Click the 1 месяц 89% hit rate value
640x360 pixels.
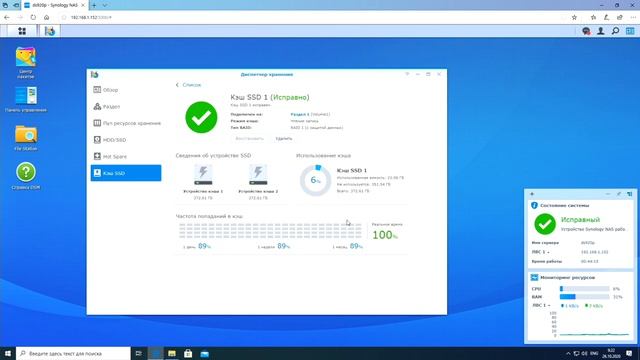(x=356, y=246)
